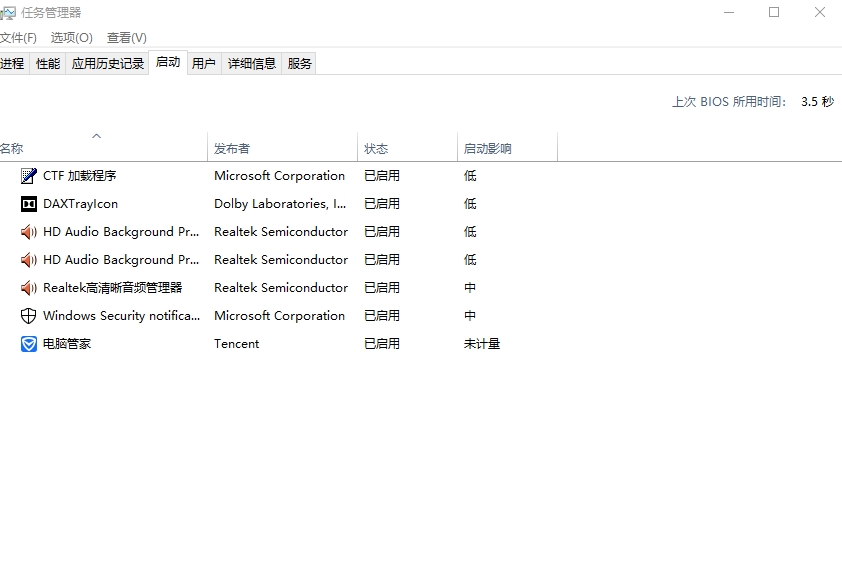Click Microsoft Corporation in Windows Security row
This screenshot has height=576, width=842.
279,316
